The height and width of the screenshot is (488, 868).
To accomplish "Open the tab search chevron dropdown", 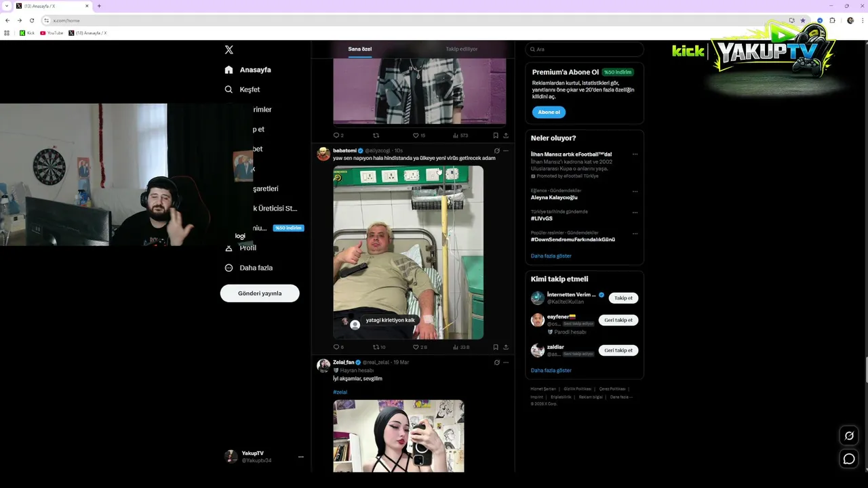I will point(7,6).
